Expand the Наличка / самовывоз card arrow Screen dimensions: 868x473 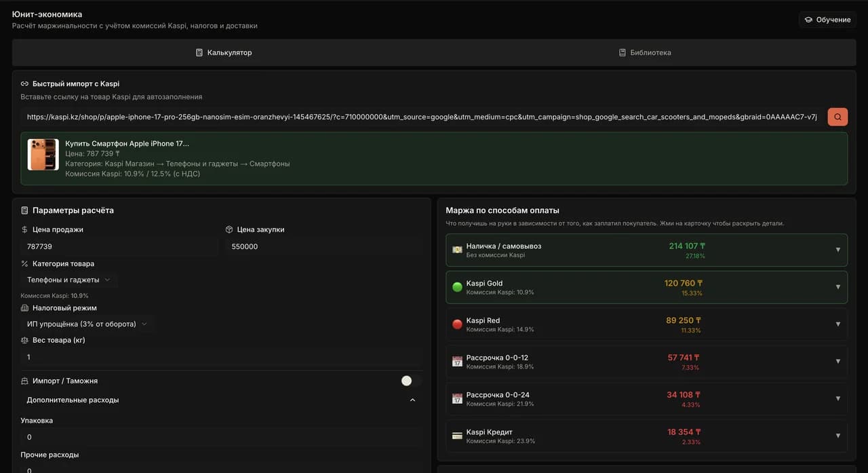click(x=837, y=250)
